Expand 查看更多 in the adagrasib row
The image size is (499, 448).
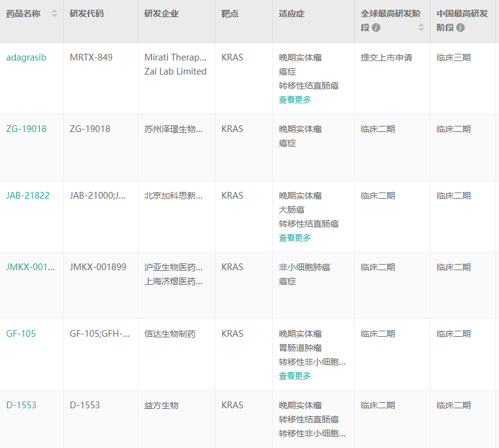pyautogui.click(x=295, y=100)
